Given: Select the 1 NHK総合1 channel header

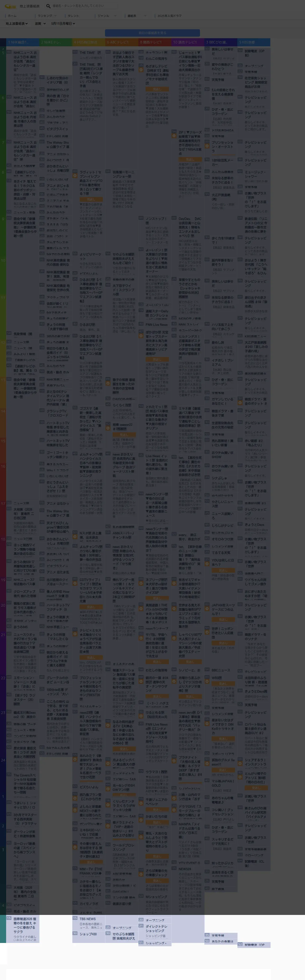Looking at the screenshot, I should coord(23,42).
